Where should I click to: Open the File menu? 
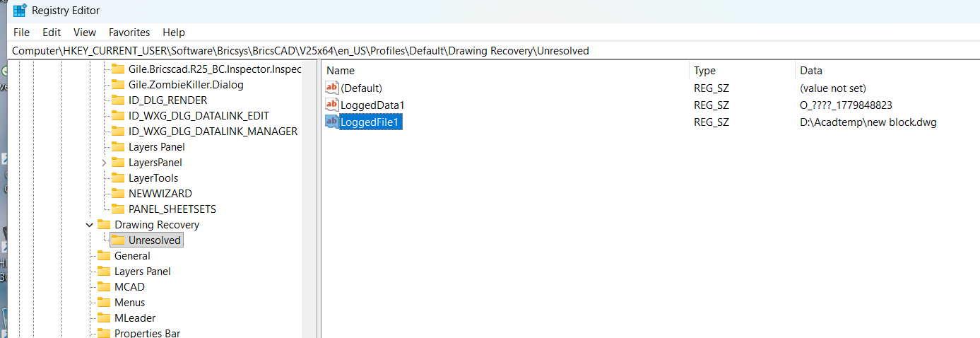pyautogui.click(x=21, y=33)
